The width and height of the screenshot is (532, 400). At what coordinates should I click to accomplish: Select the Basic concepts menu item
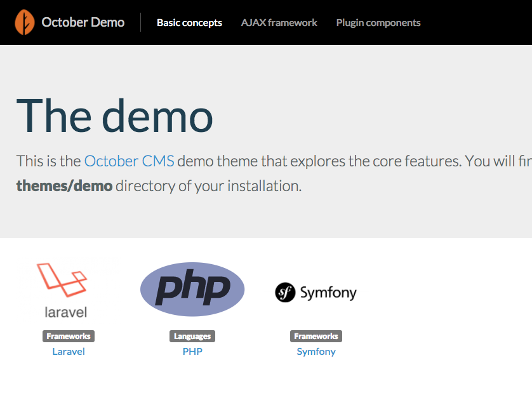click(x=189, y=23)
